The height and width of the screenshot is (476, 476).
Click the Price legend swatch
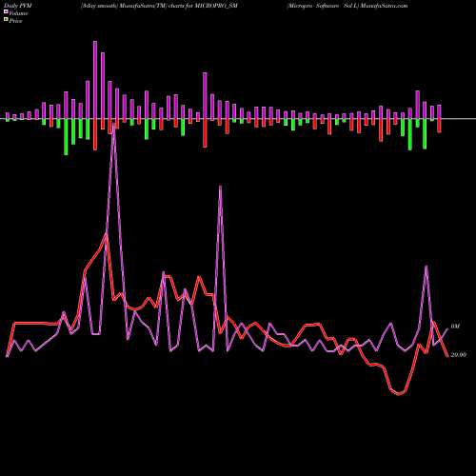click(6, 20)
